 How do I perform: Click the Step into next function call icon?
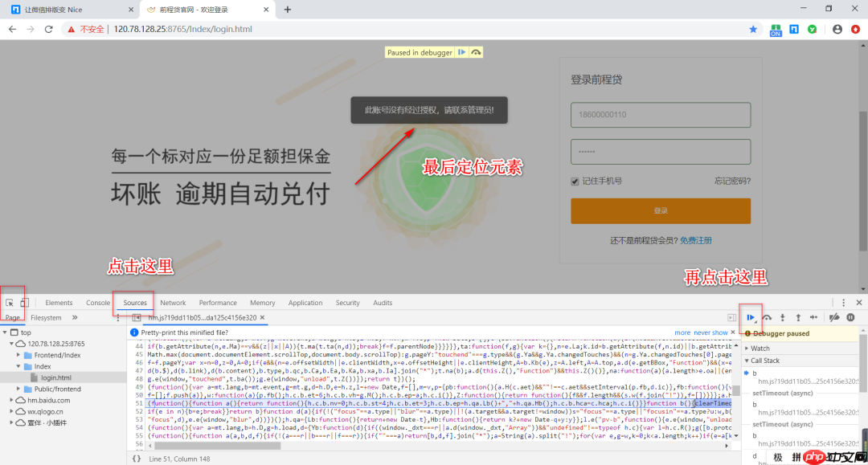point(783,317)
